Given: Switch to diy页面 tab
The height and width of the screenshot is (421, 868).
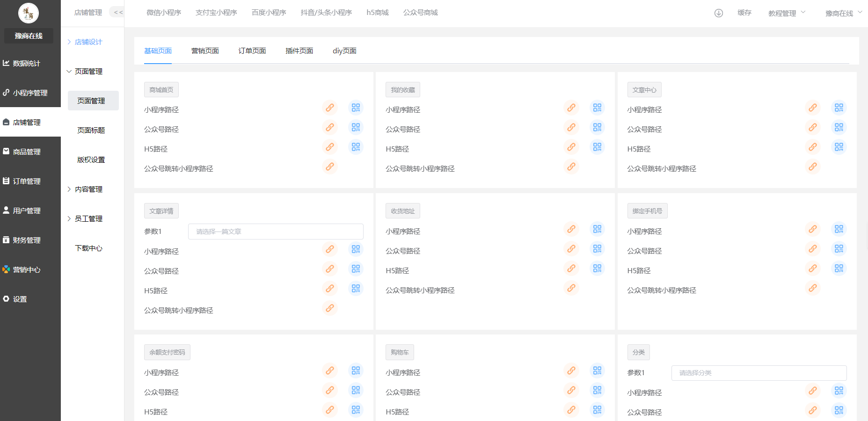Looking at the screenshot, I should click(x=344, y=51).
